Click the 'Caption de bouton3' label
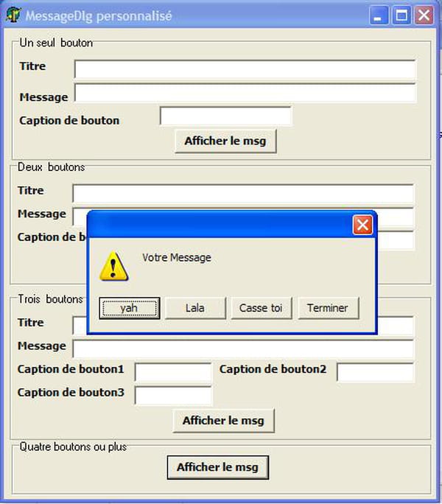This screenshot has height=504, width=442. [x=71, y=392]
